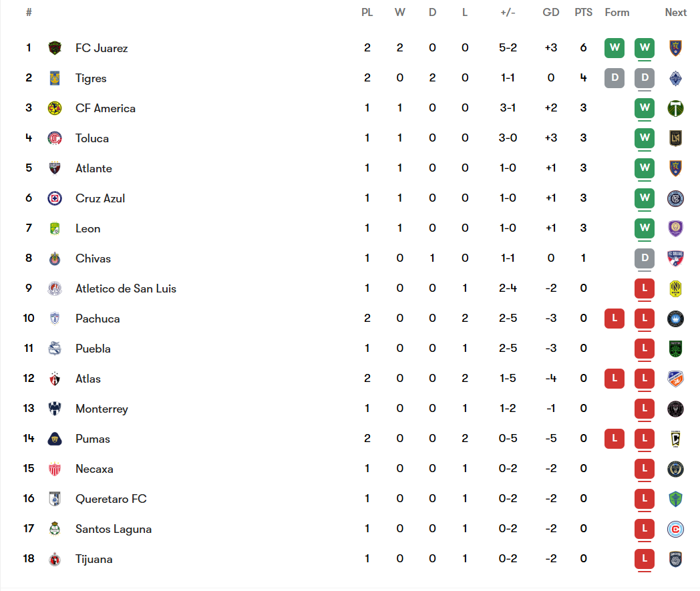The height and width of the screenshot is (591, 700).
Task: Click the Form column header
Action: point(617,13)
